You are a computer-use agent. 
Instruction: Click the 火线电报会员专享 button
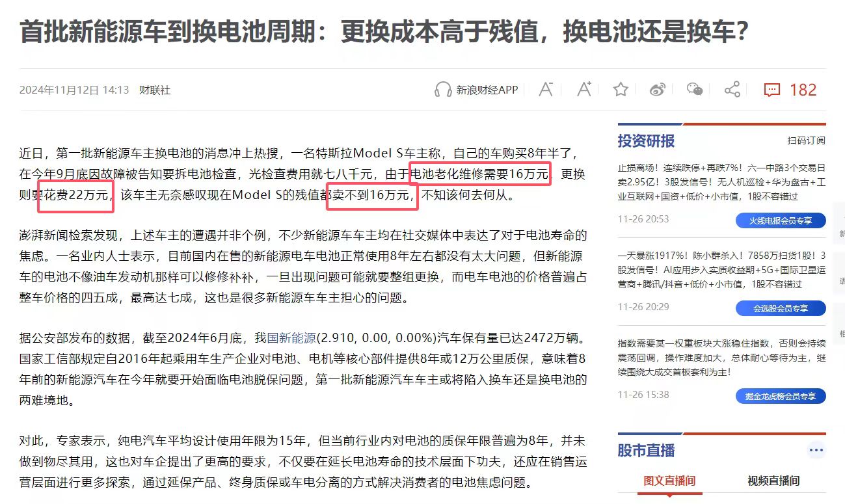[781, 220]
